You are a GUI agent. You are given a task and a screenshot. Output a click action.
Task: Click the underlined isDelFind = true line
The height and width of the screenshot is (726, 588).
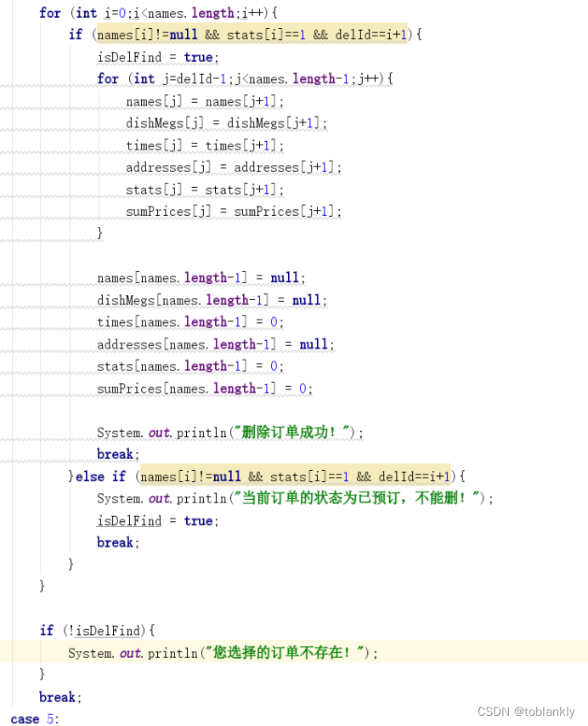(x=158, y=520)
